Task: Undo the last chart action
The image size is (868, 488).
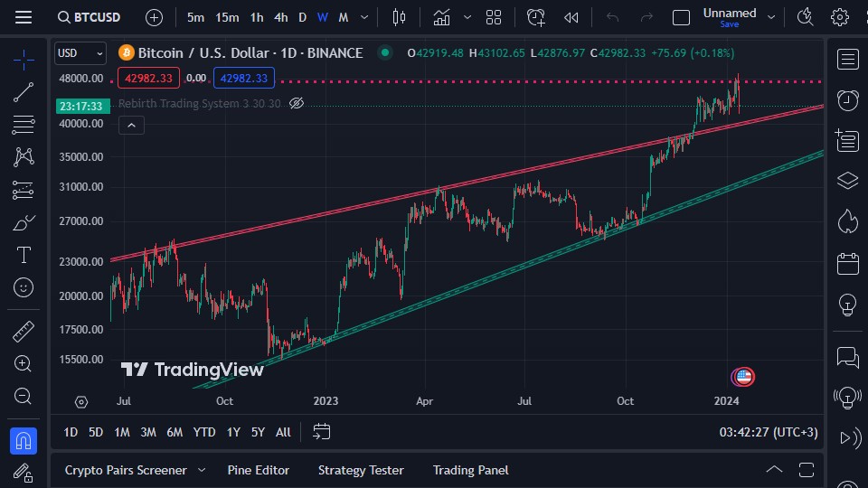Action: pyautogui.click(x=612, y=18)
